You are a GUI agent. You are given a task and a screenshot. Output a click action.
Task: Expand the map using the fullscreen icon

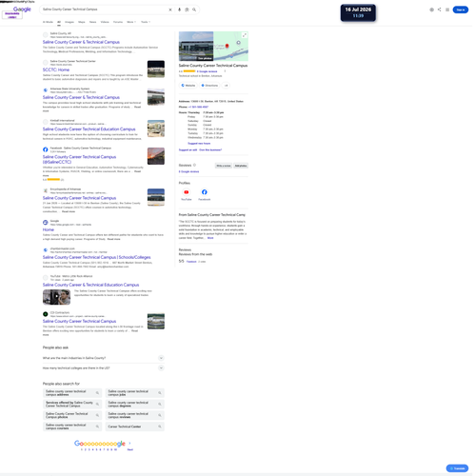point(245,35)
